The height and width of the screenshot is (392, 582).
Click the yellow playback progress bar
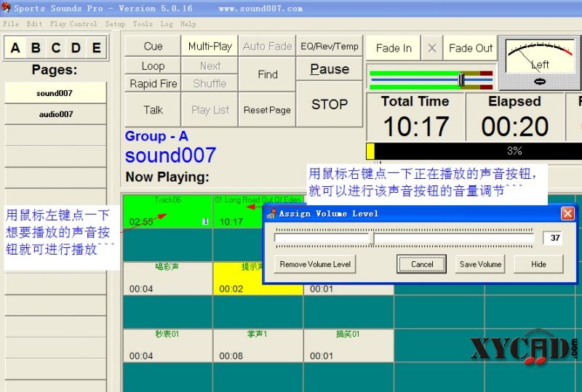[370, 151]
